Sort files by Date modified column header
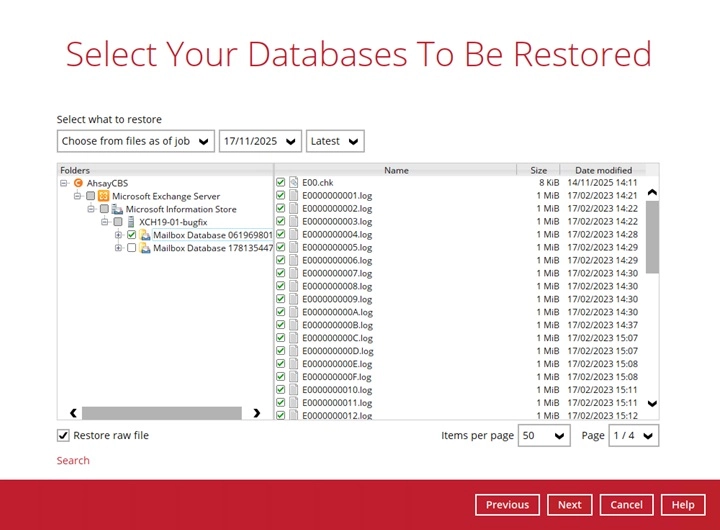The width and height of the screenshot is (720, 530). click(x=603, y=171)
